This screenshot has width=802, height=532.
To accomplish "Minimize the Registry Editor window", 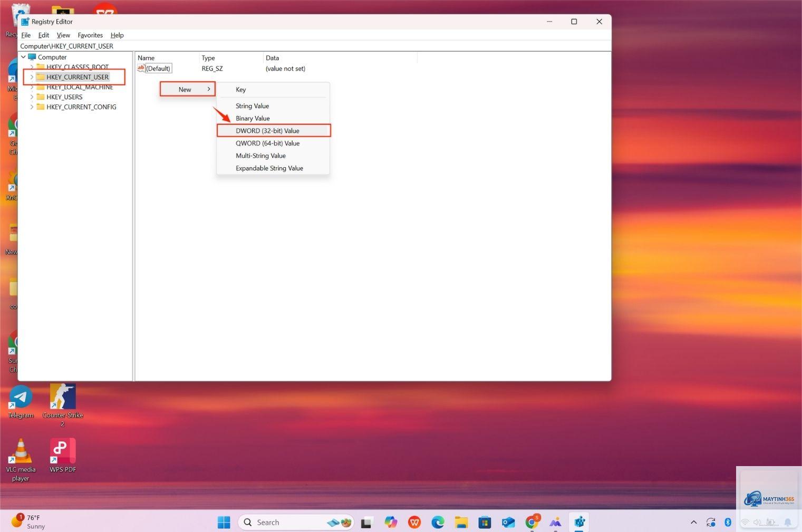I will point(549,22).
